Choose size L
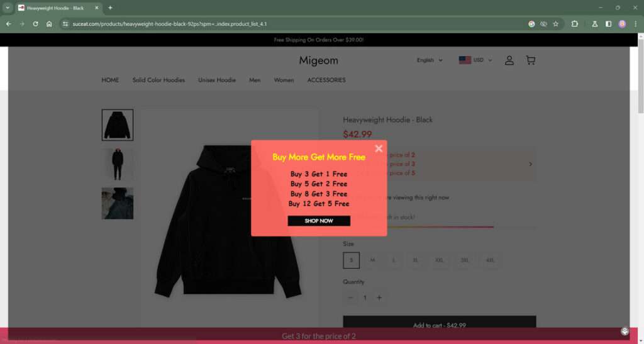This screenshot has height=344, width=644. coord(394,260)
